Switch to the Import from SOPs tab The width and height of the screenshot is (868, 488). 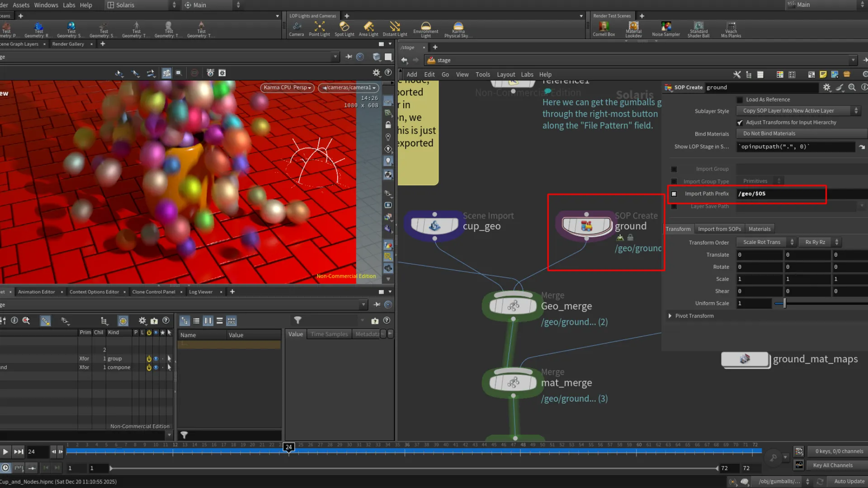click(719, 229)
